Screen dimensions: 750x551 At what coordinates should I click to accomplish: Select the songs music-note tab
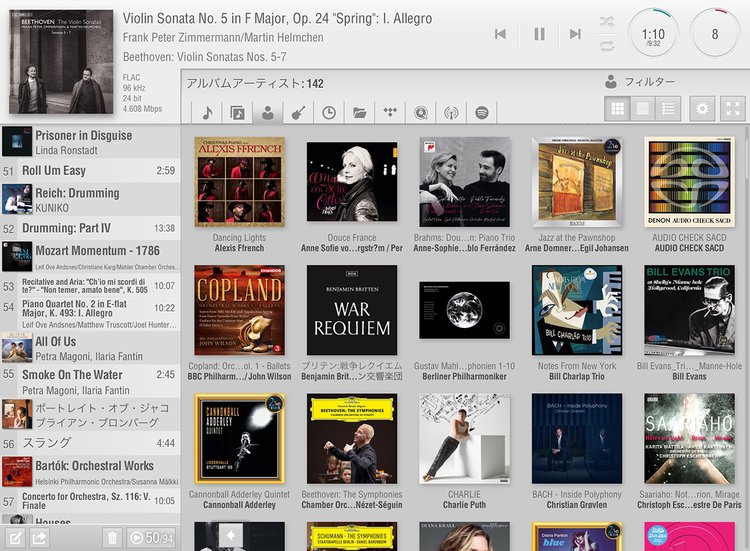coord(207,112)
